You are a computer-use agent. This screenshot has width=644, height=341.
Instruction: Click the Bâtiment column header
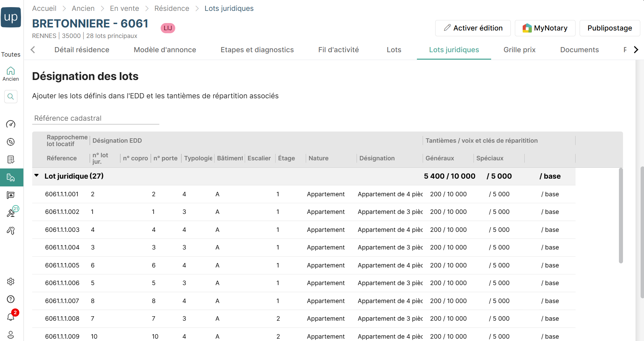(x=230, y=158)
